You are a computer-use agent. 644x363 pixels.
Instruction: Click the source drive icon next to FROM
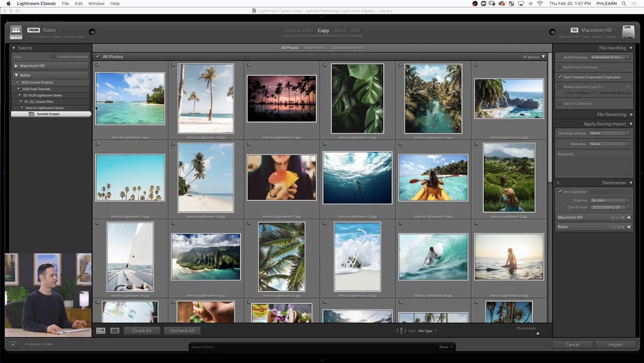tap(16, 32)
